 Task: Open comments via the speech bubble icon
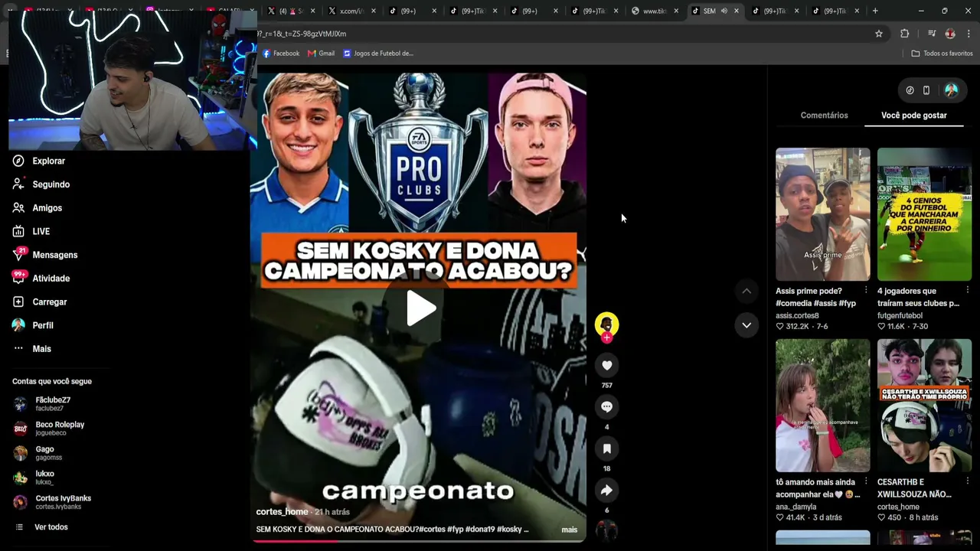[x=606, y=407]
